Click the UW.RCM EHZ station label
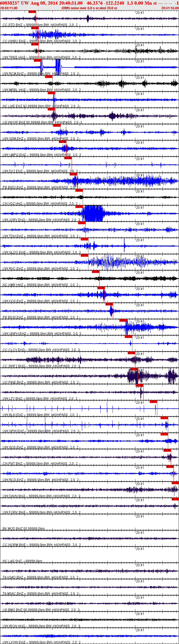 click(x=13, y=74)
